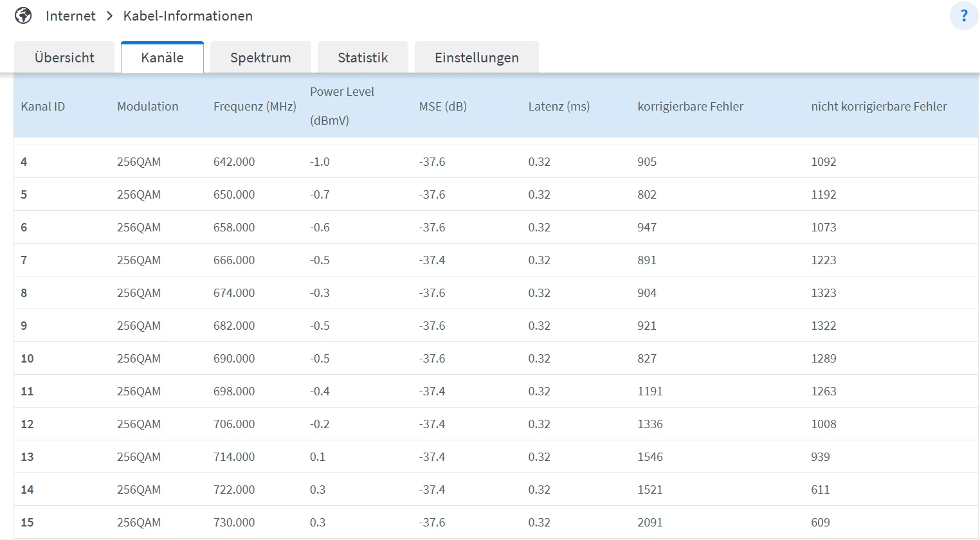Click the Latenz (ms) column header

pos(559,107)
